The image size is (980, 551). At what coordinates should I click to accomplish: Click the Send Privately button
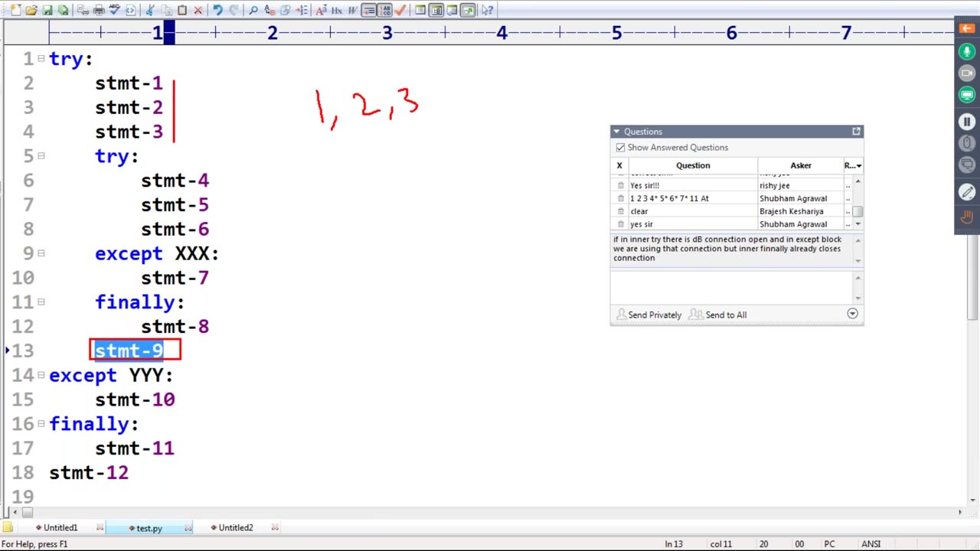pos(649,315)
